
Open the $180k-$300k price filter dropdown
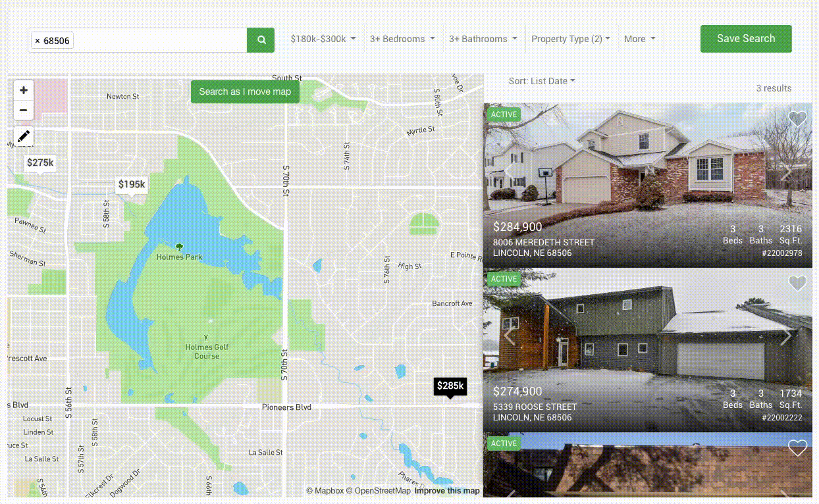pyautogui.click(x=323, y=39)
